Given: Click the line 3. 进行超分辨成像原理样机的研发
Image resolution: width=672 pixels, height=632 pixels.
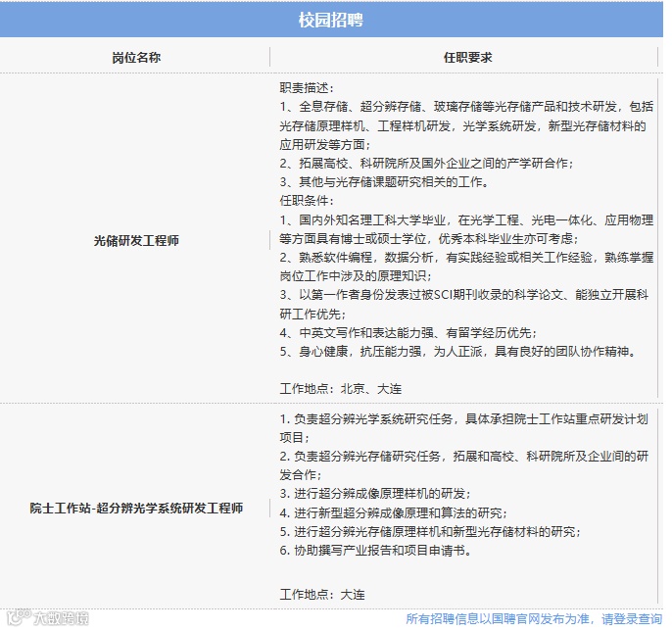Looking at the screenshot, I should [x=375, y=494].
